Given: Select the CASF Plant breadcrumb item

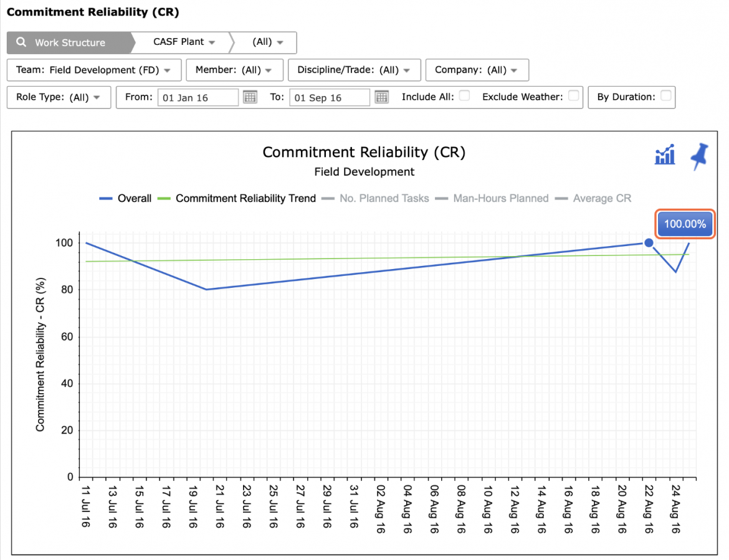Looking at the screenshot, I should click(184, 42).
